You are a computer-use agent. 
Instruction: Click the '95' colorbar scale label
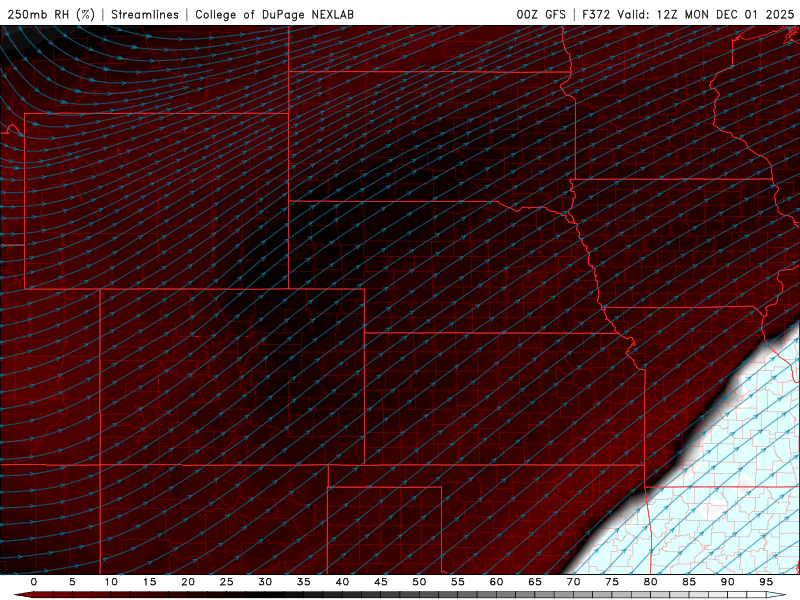pyautogui.click(x=765, y=582)
